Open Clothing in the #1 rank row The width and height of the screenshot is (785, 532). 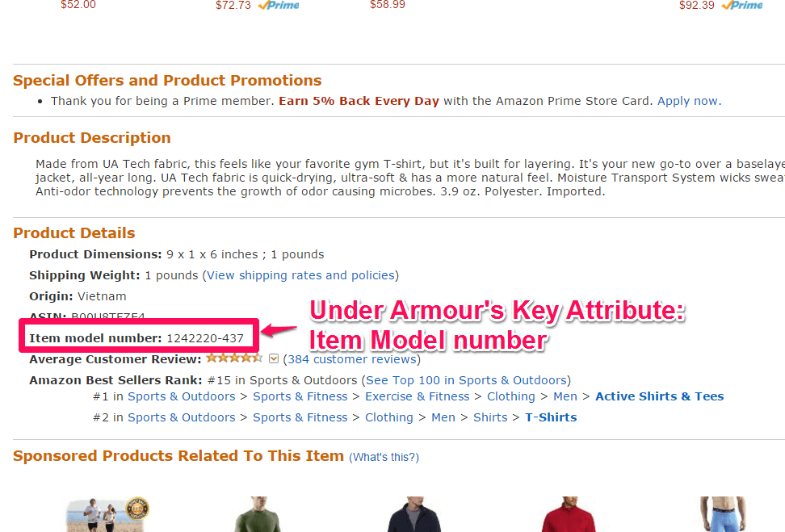click(511, 396)
